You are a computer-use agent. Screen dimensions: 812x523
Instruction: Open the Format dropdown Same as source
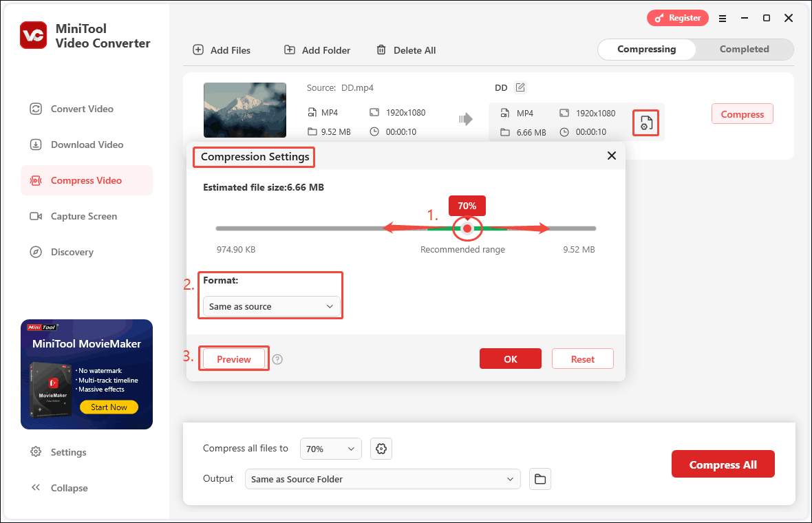coord(271,306)
